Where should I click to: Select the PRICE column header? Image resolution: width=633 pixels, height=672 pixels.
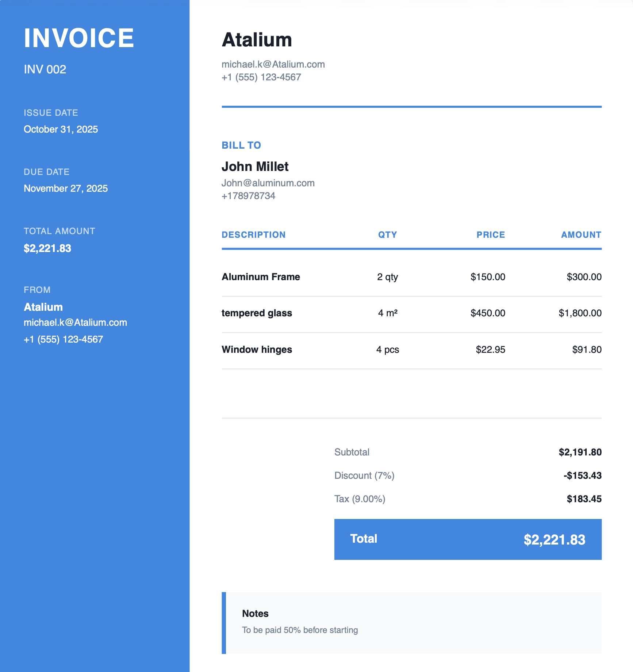pos(490,234)
